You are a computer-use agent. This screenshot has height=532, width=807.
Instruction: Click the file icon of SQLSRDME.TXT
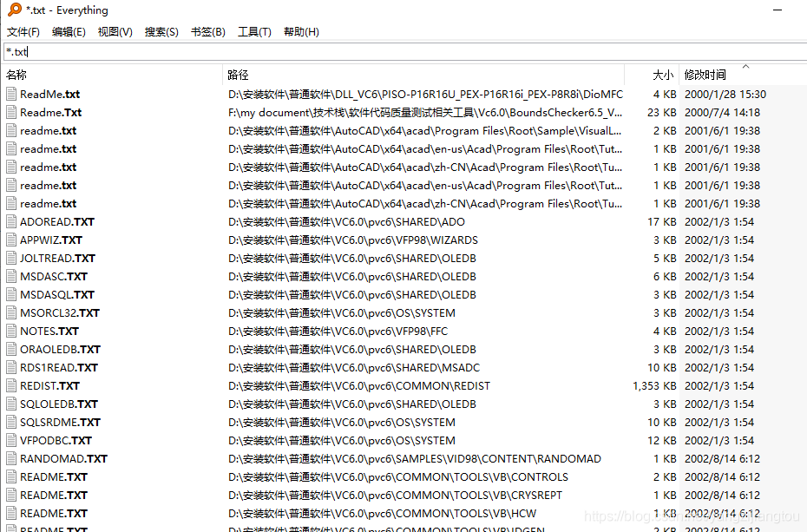click(x=11, y=423)
